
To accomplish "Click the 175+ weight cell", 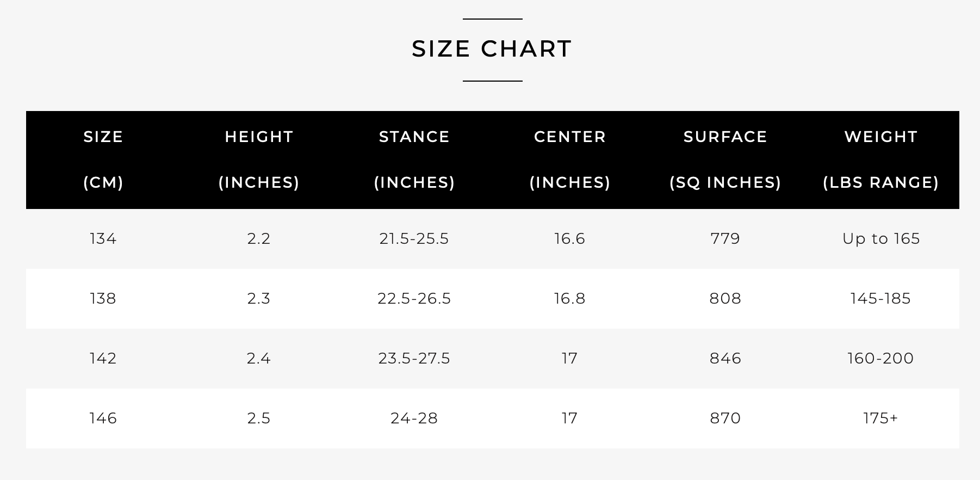I will 881,419.
